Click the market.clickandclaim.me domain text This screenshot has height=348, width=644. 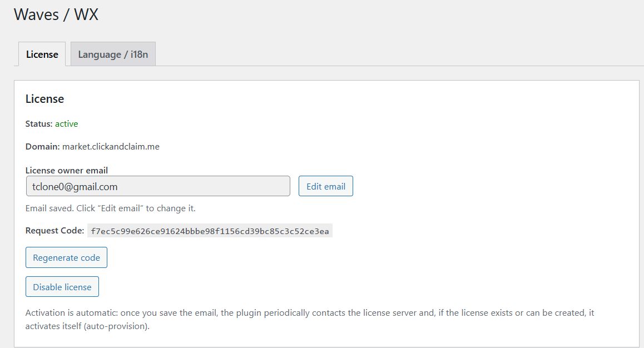111,147
